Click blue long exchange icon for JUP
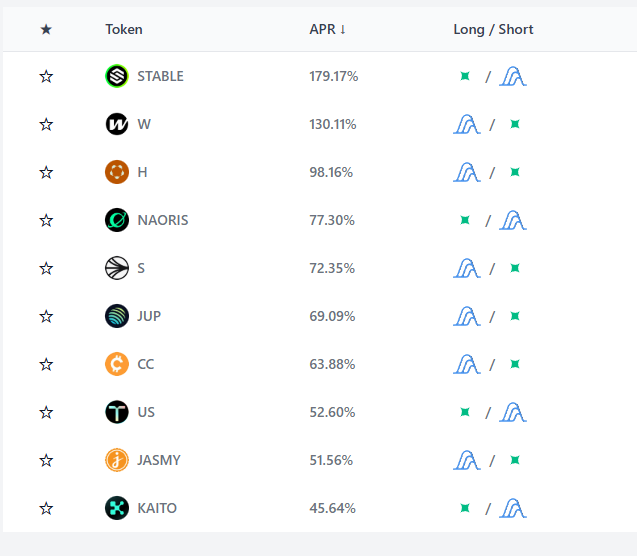 pyautogui.click(x=467, y=316)
